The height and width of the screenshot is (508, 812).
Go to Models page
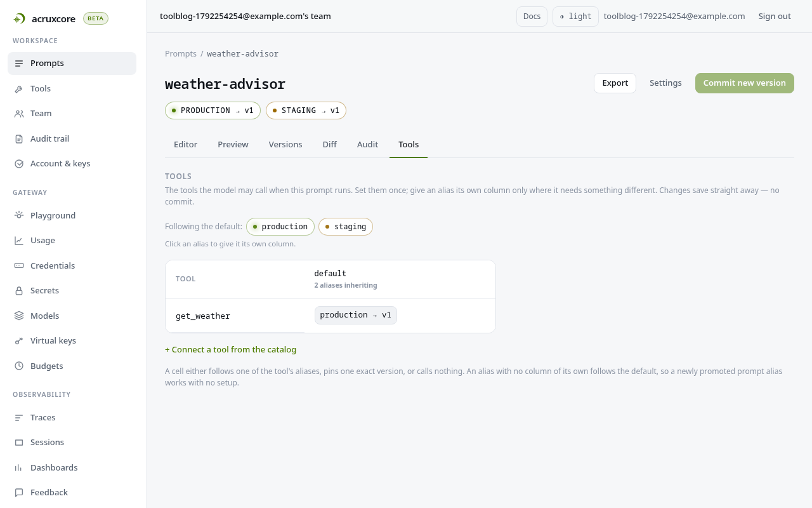72,316
